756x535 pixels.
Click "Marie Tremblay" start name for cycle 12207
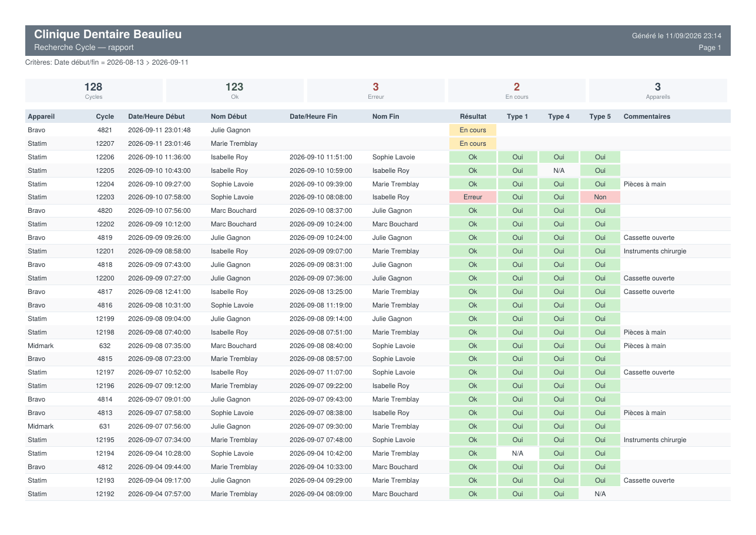pyautogui.click(x=234, y=143)
